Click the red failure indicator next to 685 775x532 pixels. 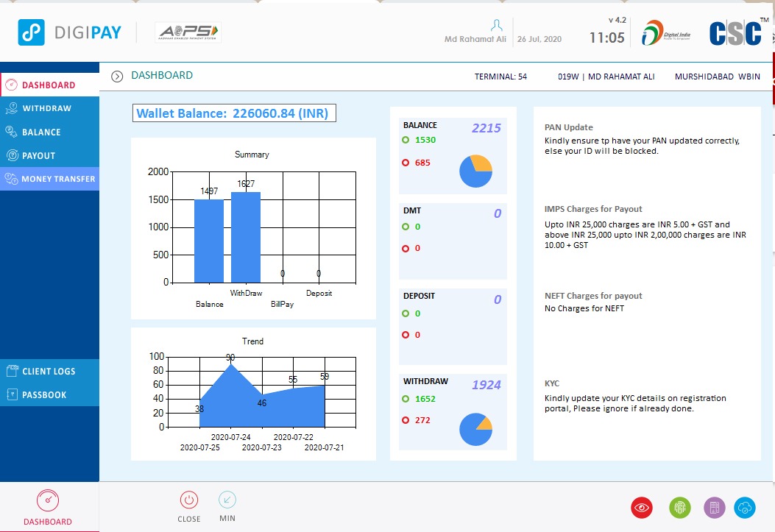(x=406, y=163)
